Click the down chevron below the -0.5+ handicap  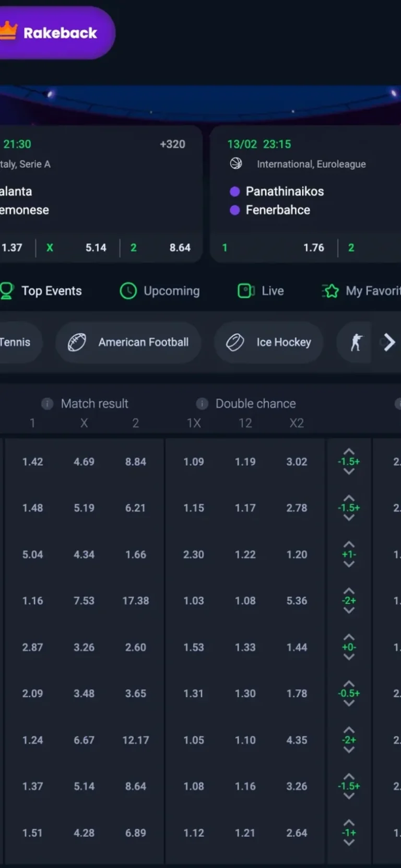click(x=349, y=703)
